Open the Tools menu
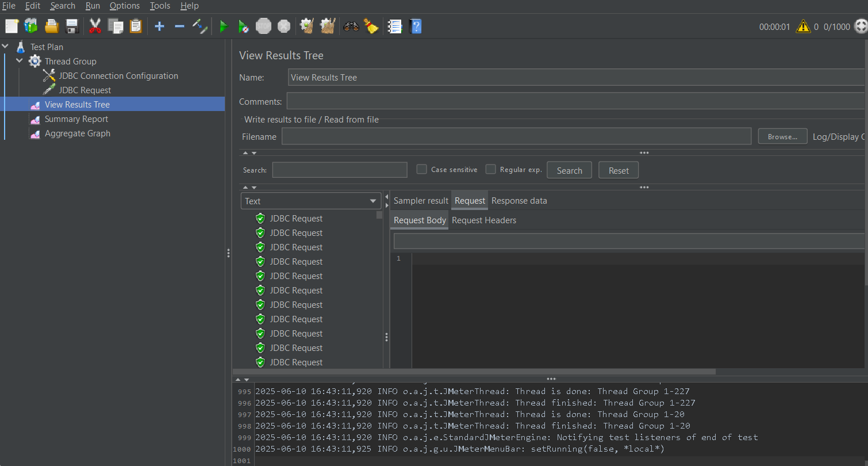 (x=160, y=6)
